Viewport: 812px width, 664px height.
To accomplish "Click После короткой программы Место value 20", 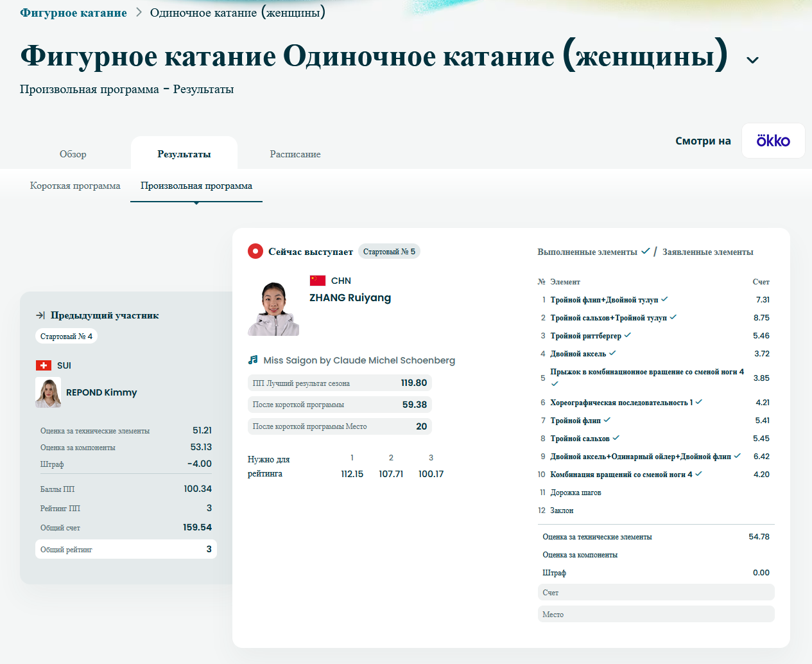I will point(422,426).
